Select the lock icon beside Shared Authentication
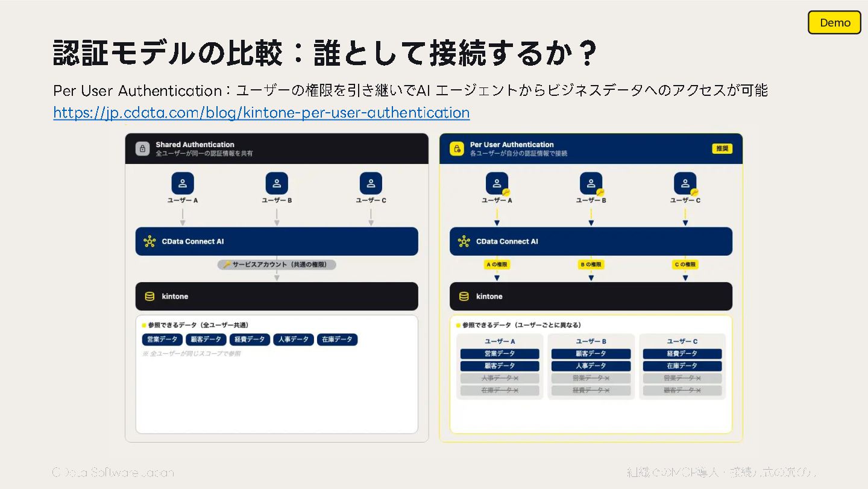The height and width of the screenshot is (489, 868). [142, 148]
